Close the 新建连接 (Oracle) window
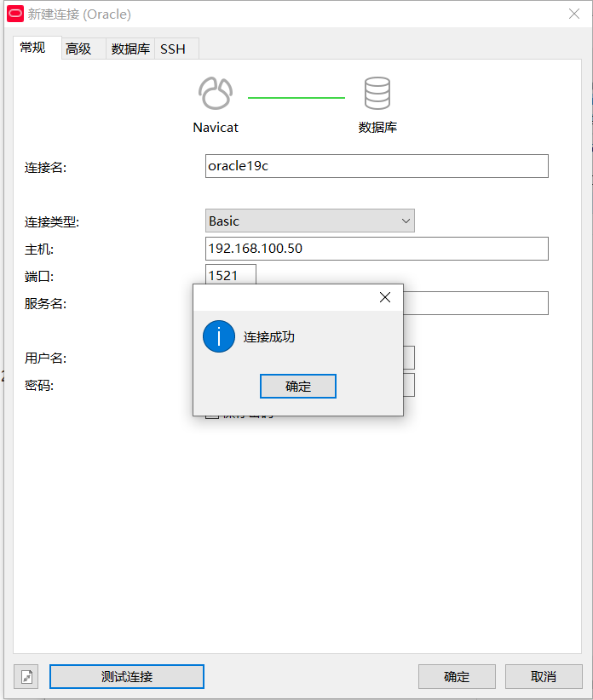Screen dimensions: 593x700 click(x=574, y=14)
